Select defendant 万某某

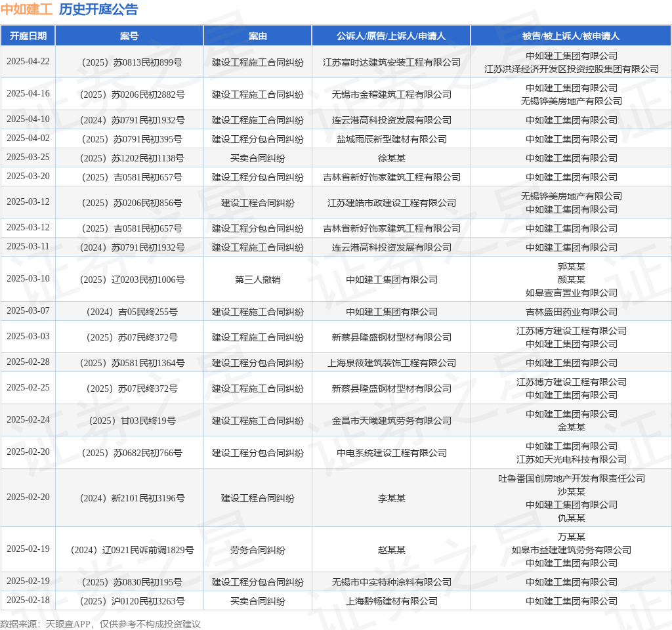572,537
